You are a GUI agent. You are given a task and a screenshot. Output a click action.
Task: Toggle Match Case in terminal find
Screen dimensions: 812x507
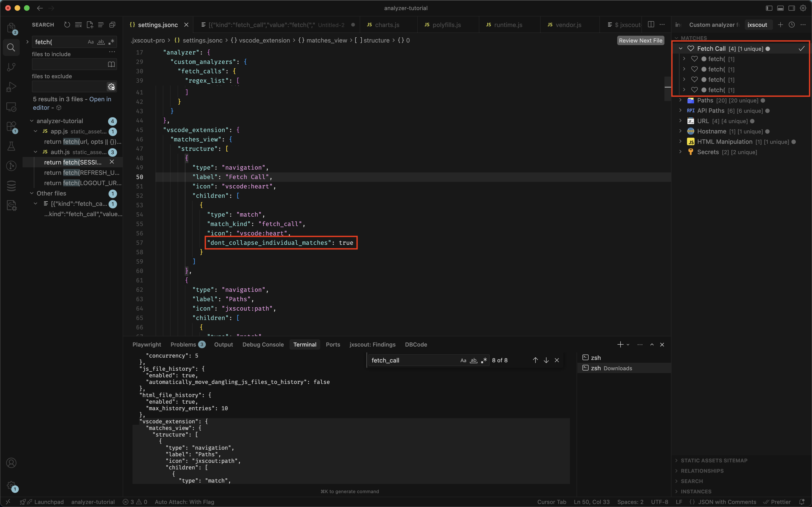(x=463, y=360)
